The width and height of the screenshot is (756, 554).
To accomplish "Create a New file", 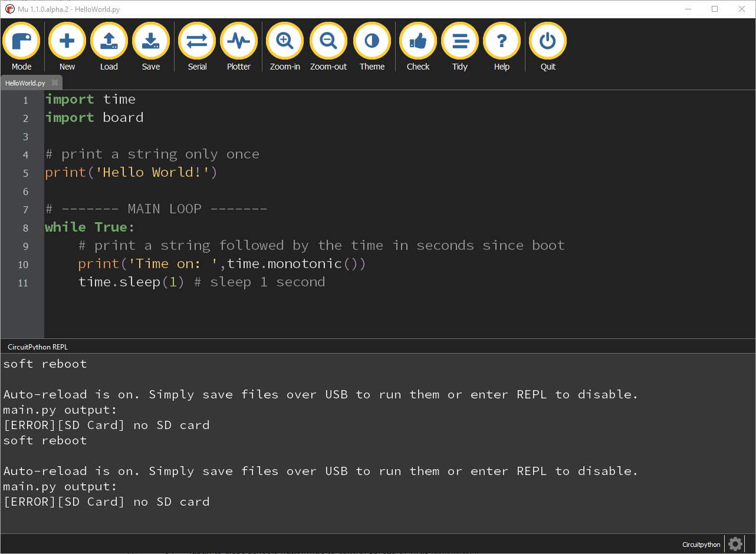I will (x=67, y=47).
